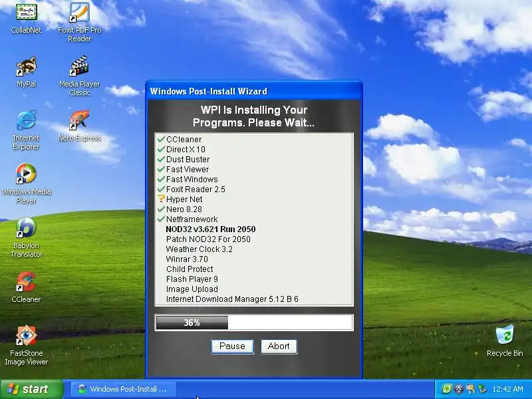This screenshot has height=399, width=532.
Task: Select the Nero Express desktop shortcut
Action: coord(79,125)
